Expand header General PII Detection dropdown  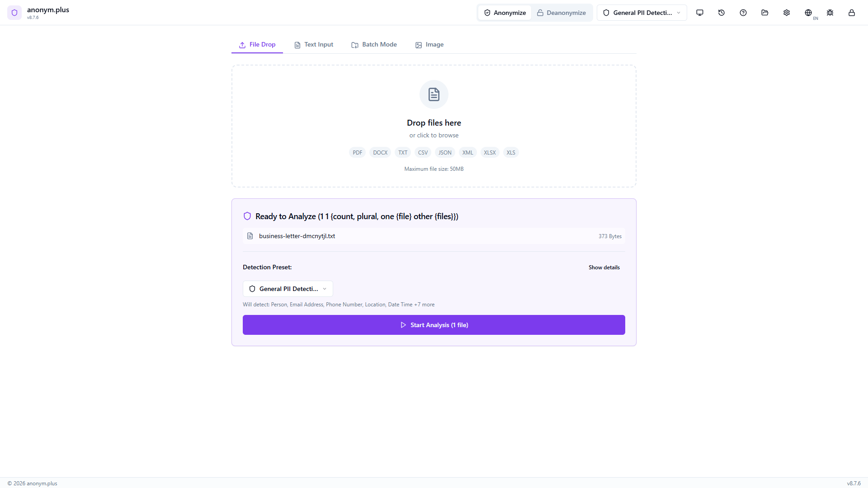(x=642, y=13)
